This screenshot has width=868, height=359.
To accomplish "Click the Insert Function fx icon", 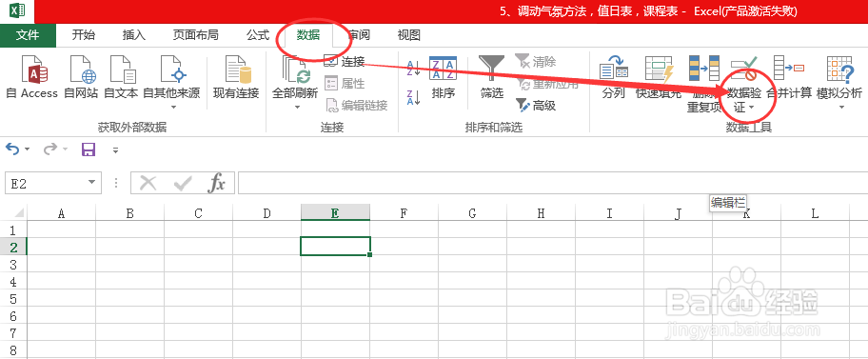I will [216, 184].
